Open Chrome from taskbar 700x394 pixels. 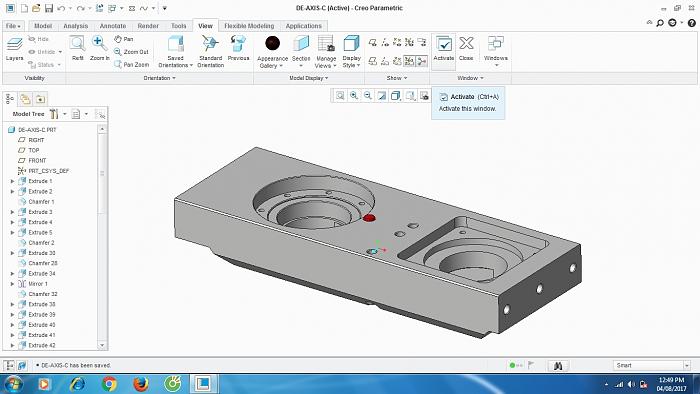(x=109, y=384)
